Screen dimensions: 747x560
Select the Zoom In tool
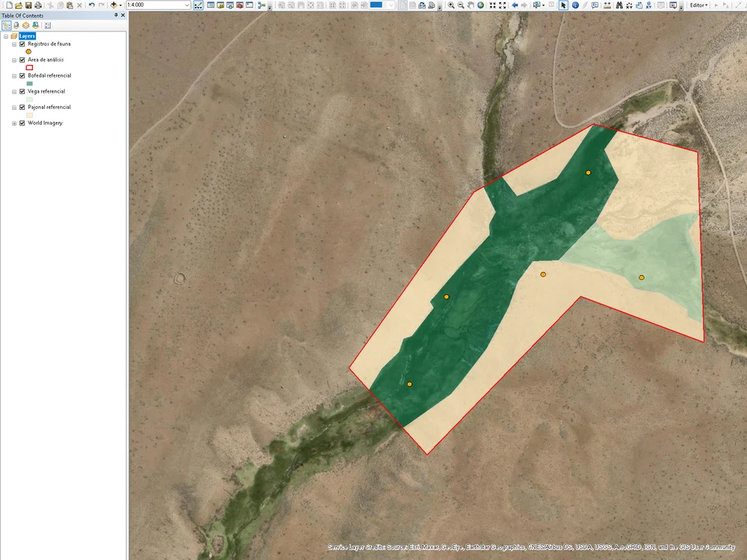click(450, 5)
